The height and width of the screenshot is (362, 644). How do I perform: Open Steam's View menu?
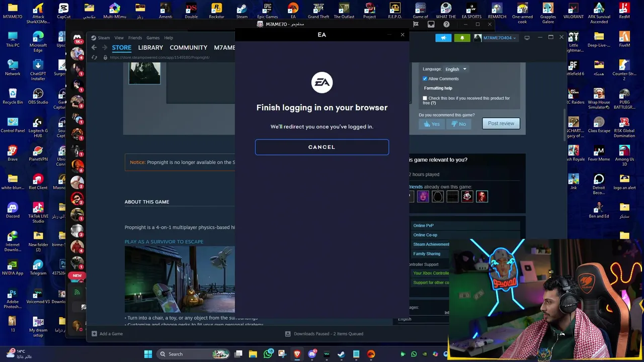pos(119,38)
